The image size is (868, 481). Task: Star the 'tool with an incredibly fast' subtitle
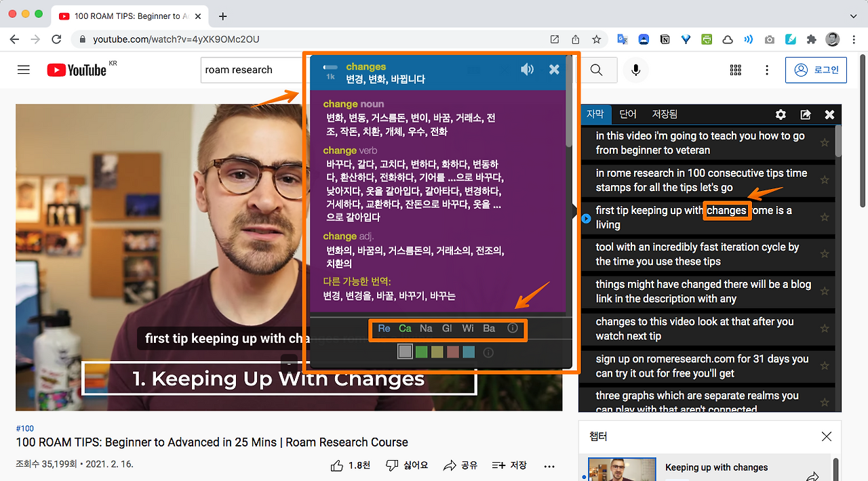click(x=825, y=254)
